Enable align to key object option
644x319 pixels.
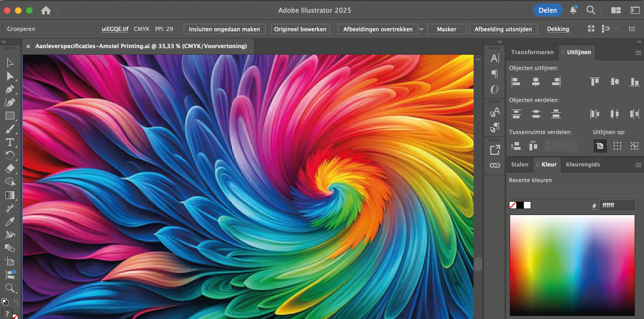(x=635, y=145)
